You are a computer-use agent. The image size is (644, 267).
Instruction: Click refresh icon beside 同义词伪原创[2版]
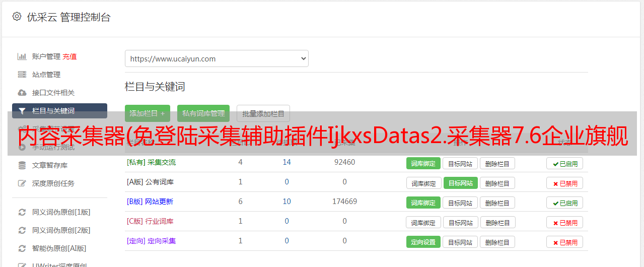22,230
